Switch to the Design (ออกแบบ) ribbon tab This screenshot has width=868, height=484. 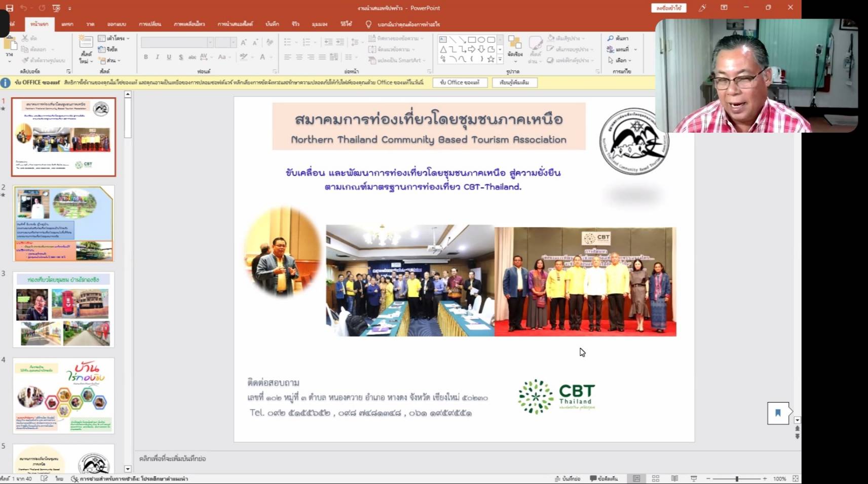(x=116, y=24)
